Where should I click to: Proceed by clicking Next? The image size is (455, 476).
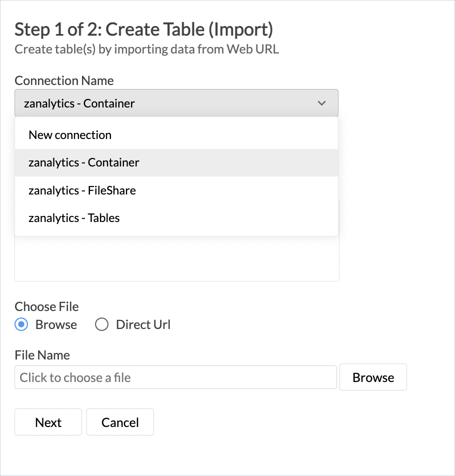pyautogui.click(x=48, y=422)
